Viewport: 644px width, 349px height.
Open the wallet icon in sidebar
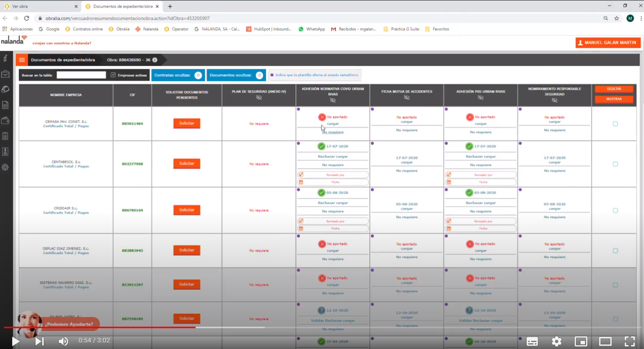(6, 120)
